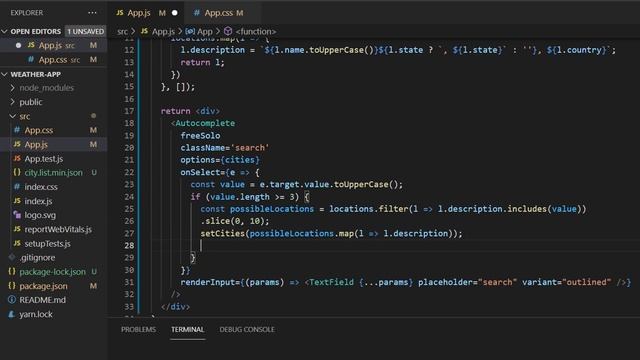Click the hash icon beside index.css

(x=17, y=187)
